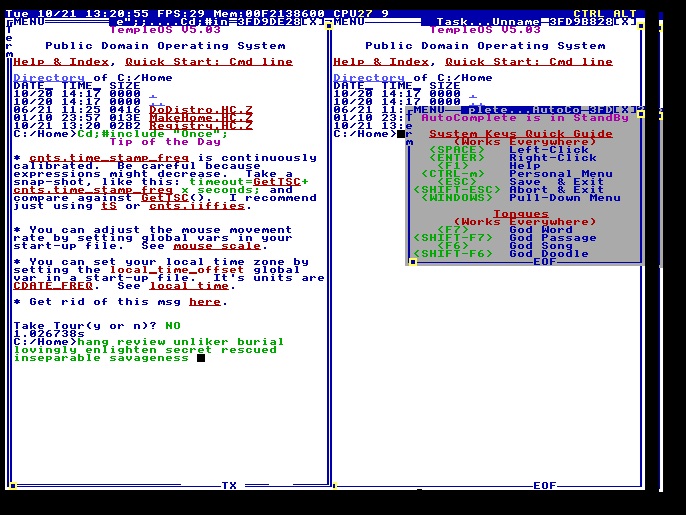Open DoDistro.HC.Z file in left window

click(201, 110)
